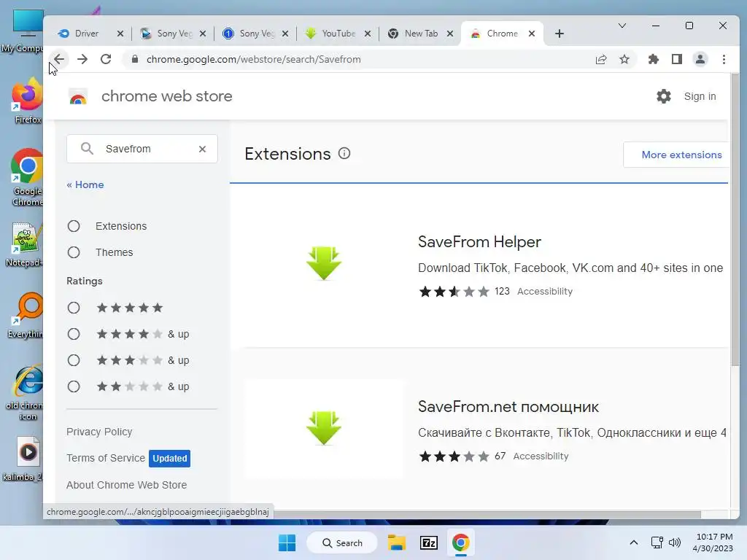This screenshot has width=747, height=560.
Task: Open the Privacy Policy link
Action: 99,432
